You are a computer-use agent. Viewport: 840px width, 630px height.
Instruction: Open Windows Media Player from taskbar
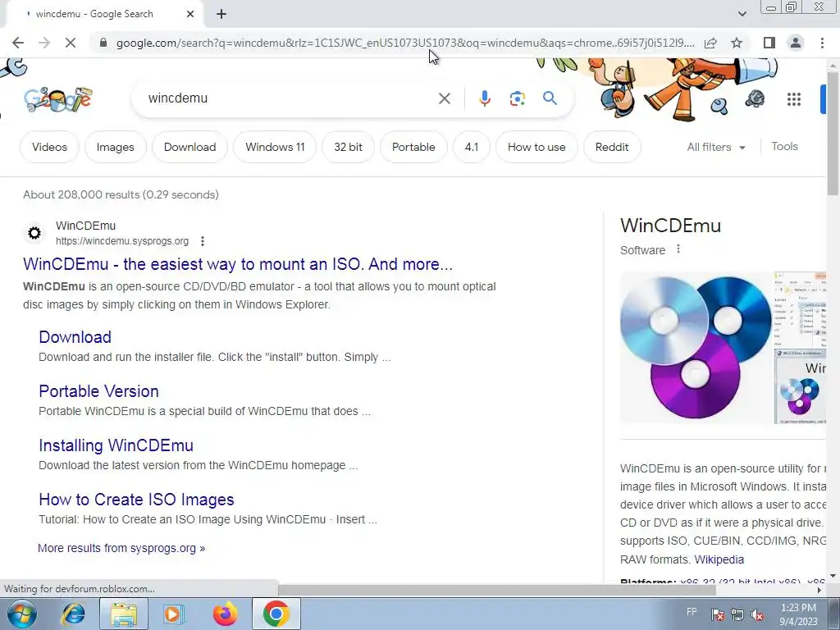pos(173,614)
